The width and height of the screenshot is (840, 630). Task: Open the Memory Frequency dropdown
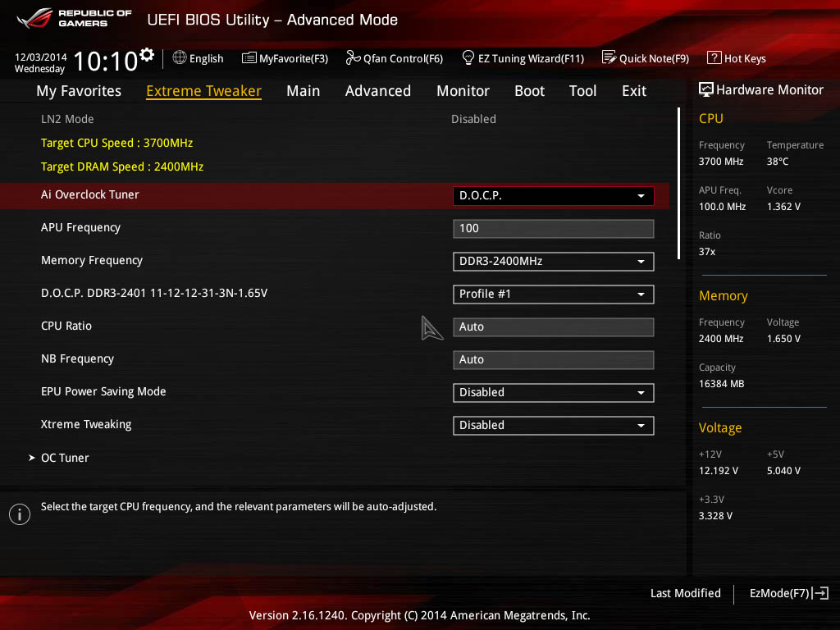tap(554, 262)
